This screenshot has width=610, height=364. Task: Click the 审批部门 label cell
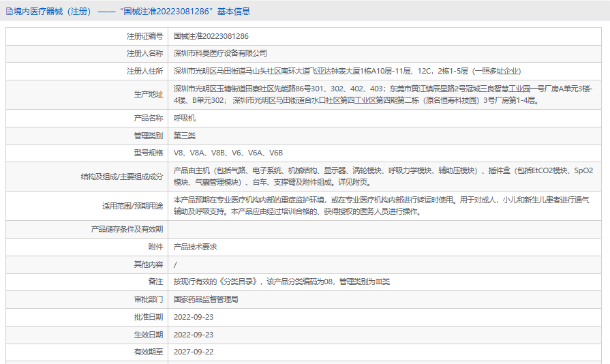click(x=87, y=299)
